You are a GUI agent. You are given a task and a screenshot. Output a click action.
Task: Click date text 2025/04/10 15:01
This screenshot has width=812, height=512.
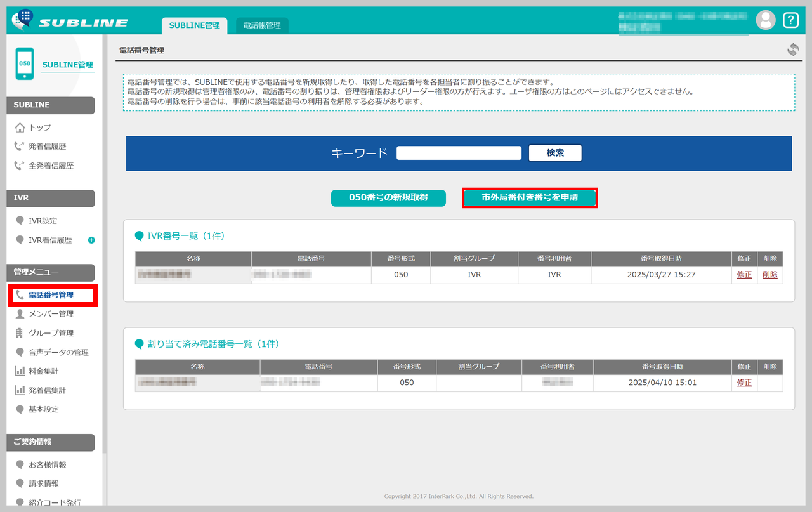[x=662, y=383]
